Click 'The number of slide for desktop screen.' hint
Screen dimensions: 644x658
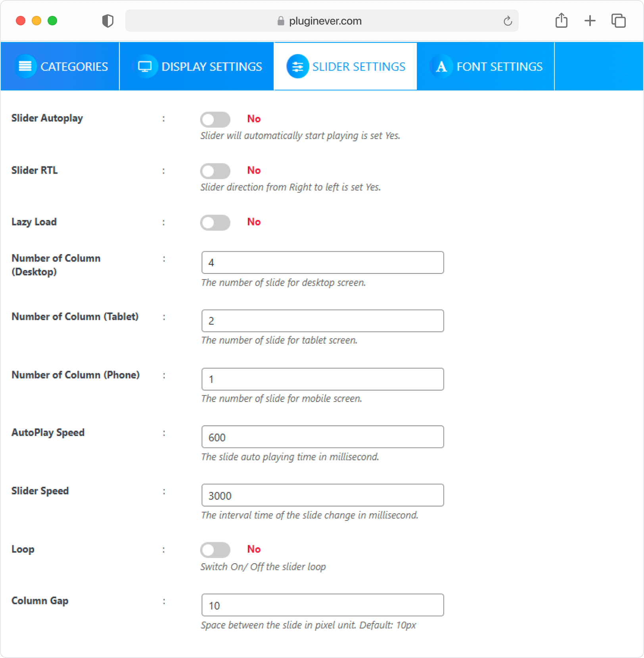coord(284,283)
